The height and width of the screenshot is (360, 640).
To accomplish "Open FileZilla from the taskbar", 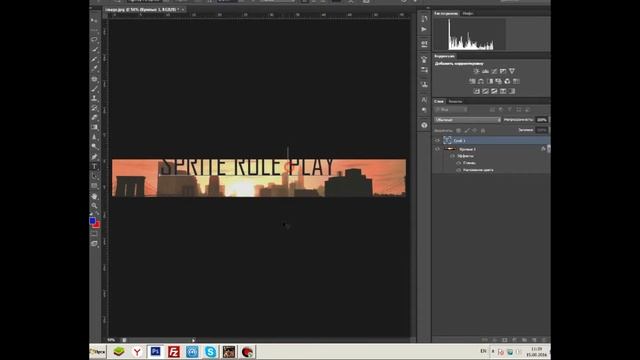I will tap(174, 351).
